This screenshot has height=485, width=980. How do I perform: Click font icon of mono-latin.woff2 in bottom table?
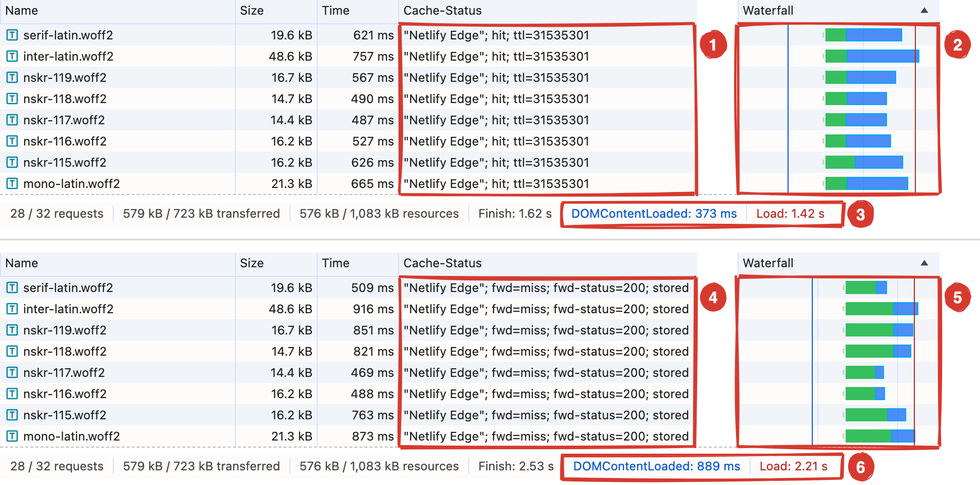(x=12, y=436)
